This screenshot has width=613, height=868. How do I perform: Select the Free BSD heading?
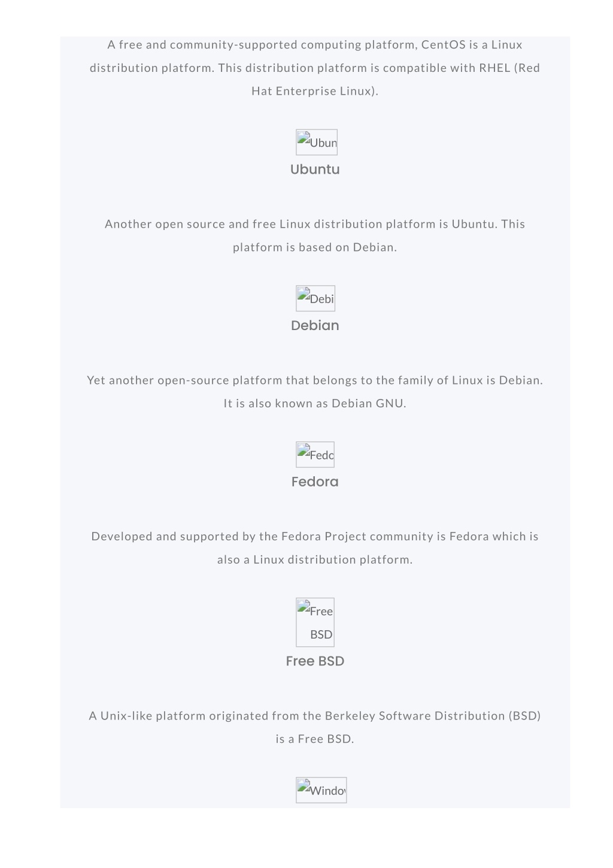315,661
